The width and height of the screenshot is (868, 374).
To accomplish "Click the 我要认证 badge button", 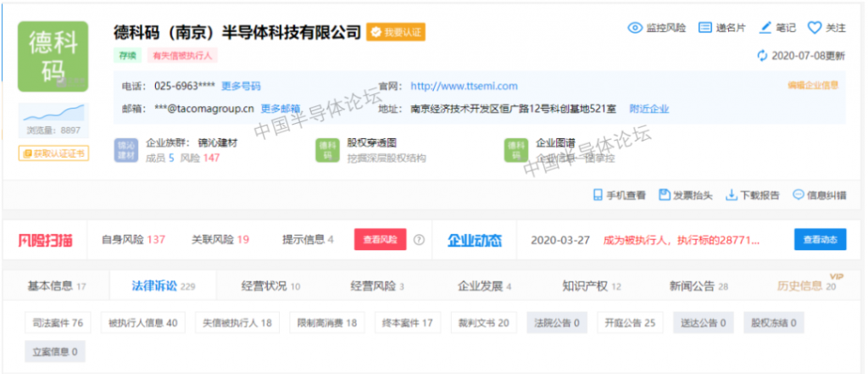I will [x=396, y=32].
